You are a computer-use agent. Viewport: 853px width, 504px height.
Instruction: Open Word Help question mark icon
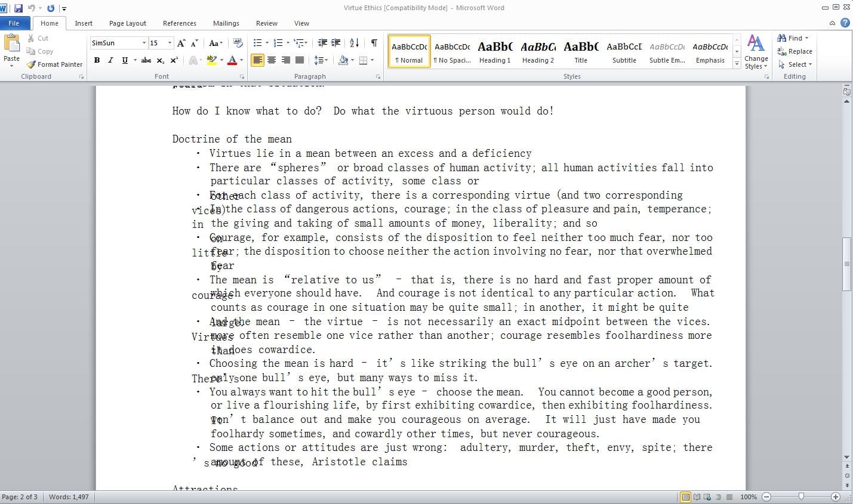[x=845, y=23]
